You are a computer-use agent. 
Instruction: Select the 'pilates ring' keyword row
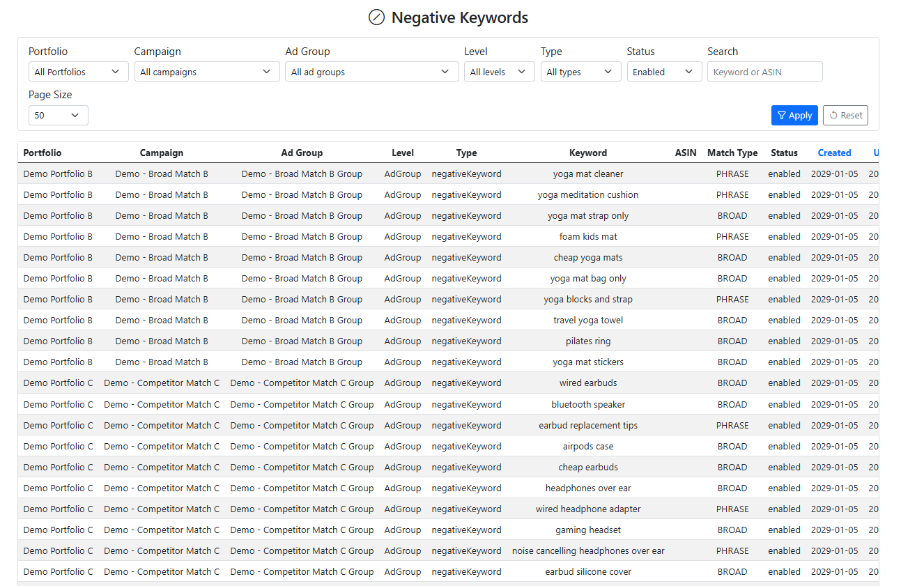pos(587,341)
